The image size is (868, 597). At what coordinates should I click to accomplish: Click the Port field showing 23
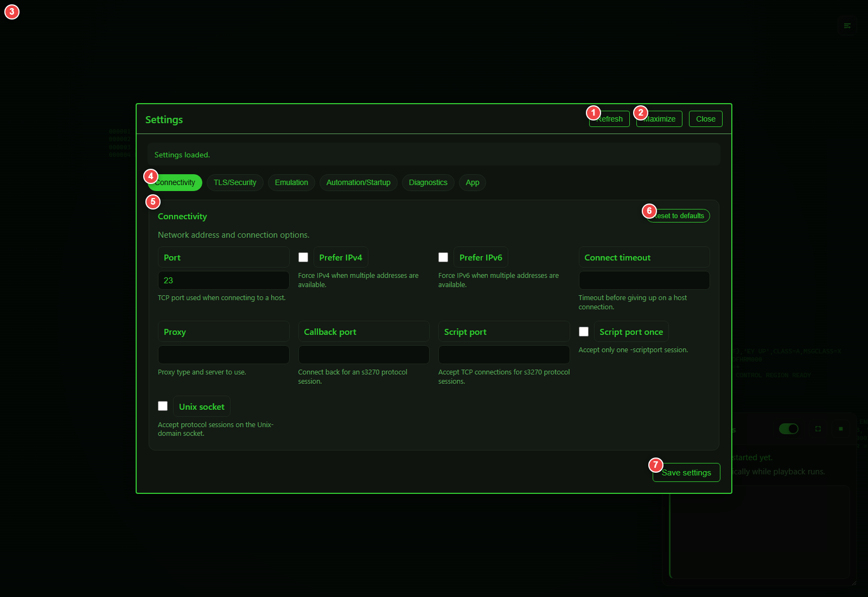pyautogui.click(x=224, y=280)
